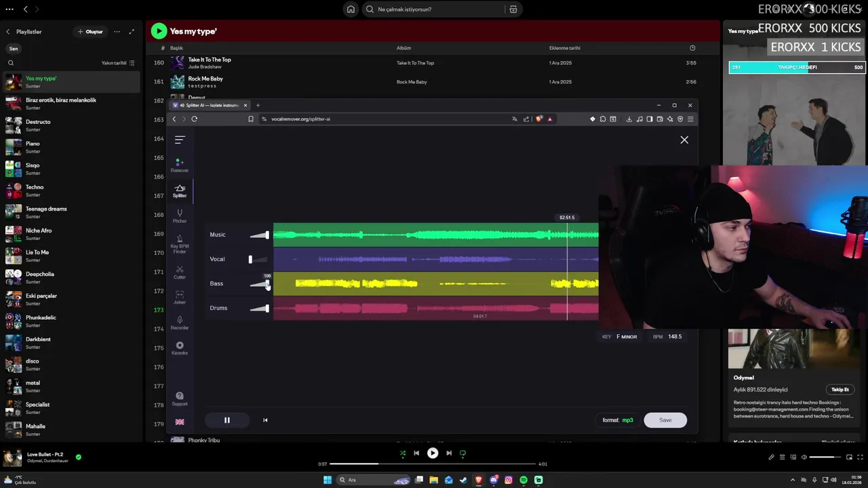Open the Key BPM Finder tool
Viewport: 868px width, 488px height.
coord(180,244)
